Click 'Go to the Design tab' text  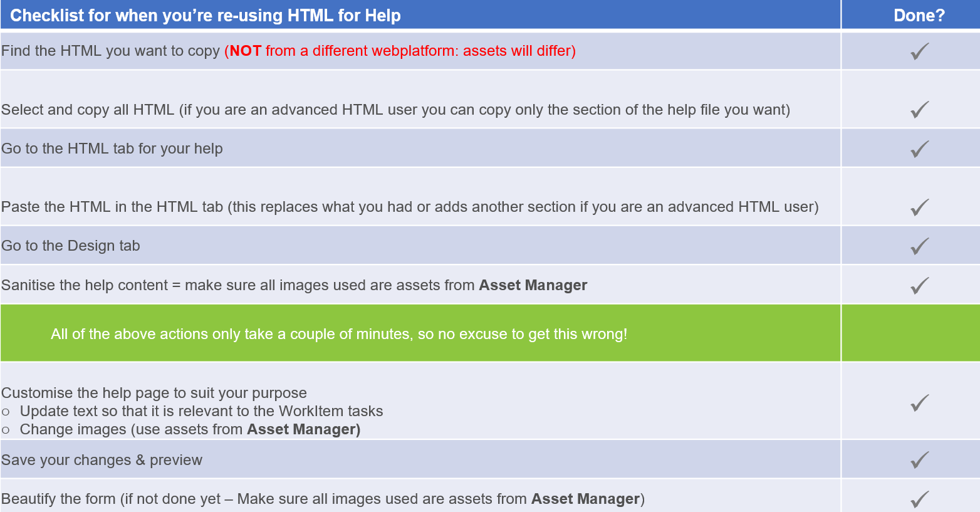pyautogui.click(x=71, y=246)
